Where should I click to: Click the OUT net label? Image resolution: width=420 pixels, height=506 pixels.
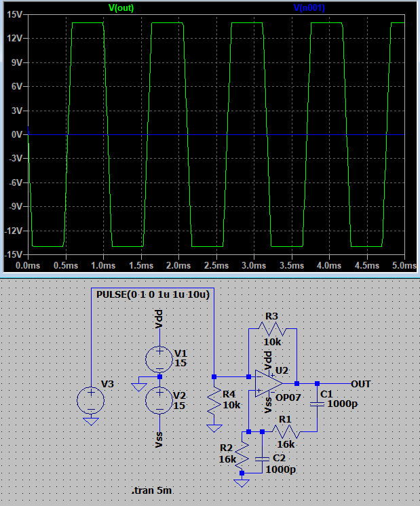tap(362, 384)
